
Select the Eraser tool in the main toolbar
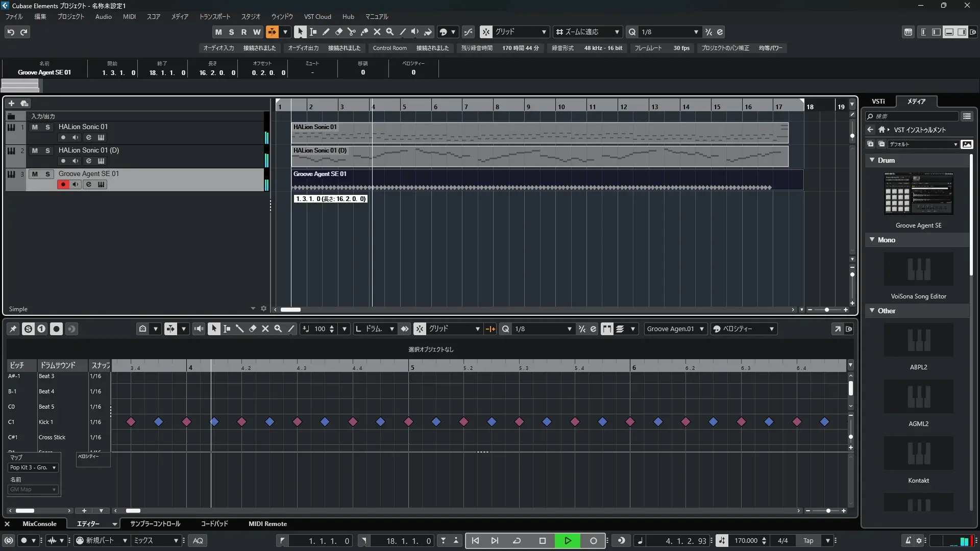point(338,32)
